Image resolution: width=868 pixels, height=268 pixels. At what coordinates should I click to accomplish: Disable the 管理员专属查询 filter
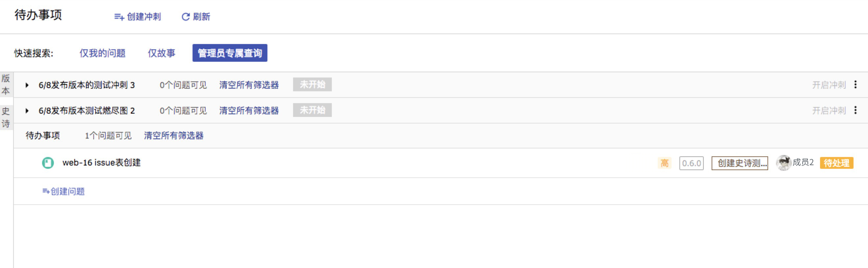click(x=230, y=53)
